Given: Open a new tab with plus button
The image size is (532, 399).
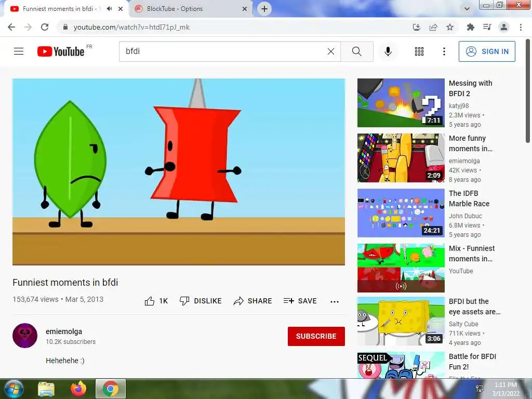Looking at the screenshot, I should [264, 9].
